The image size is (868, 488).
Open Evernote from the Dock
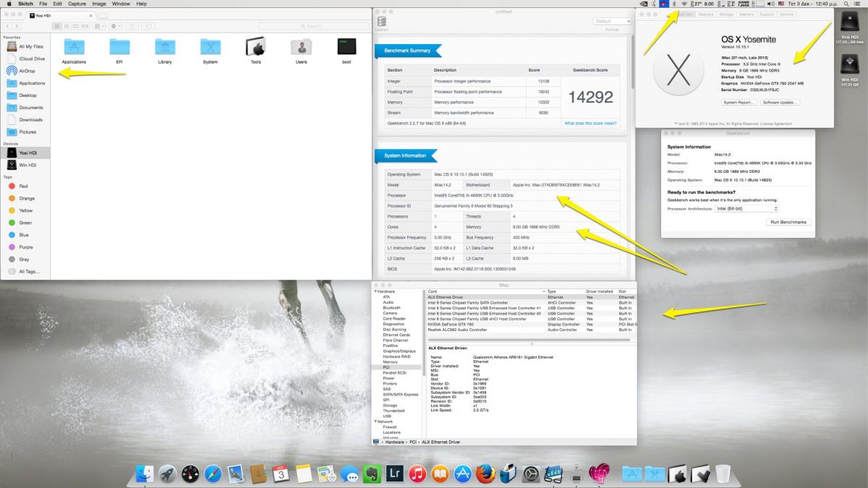(x=372, y=474)
